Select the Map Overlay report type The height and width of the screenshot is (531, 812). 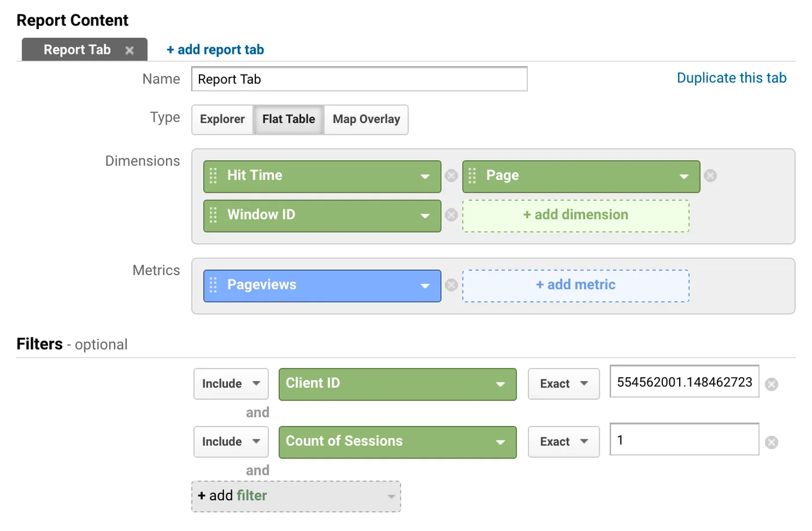[366, 120]
